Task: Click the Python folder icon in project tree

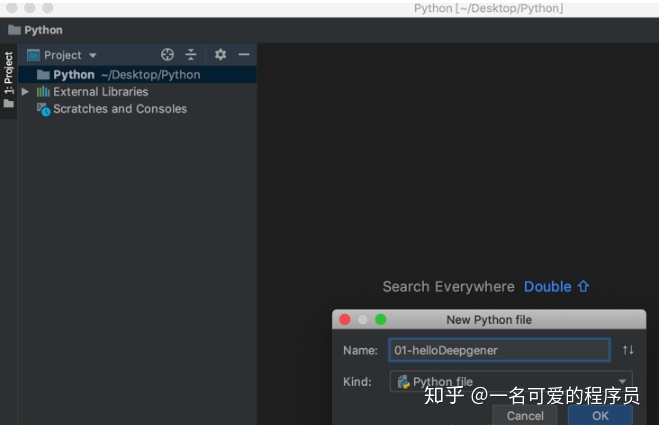Action: (x=43, y=75)
